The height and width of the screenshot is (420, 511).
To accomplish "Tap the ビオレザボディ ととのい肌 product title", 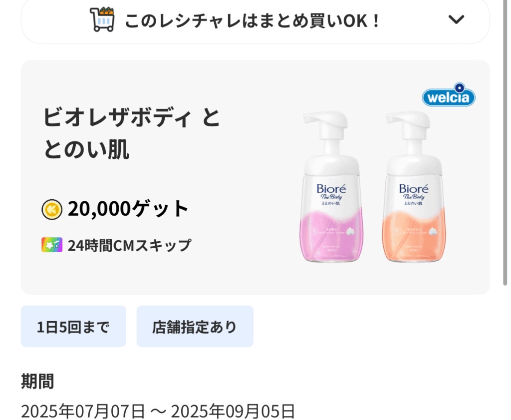I will [x=132, y=134].
